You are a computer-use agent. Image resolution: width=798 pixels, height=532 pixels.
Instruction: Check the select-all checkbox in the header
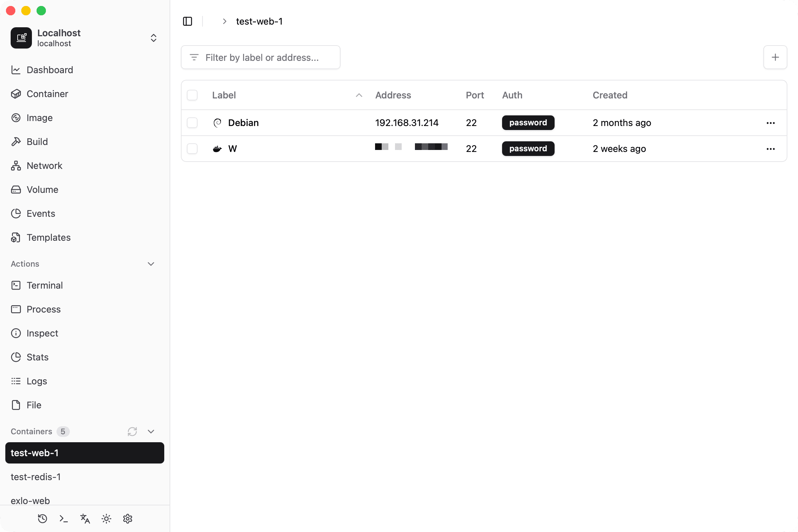tap(192, 95)
